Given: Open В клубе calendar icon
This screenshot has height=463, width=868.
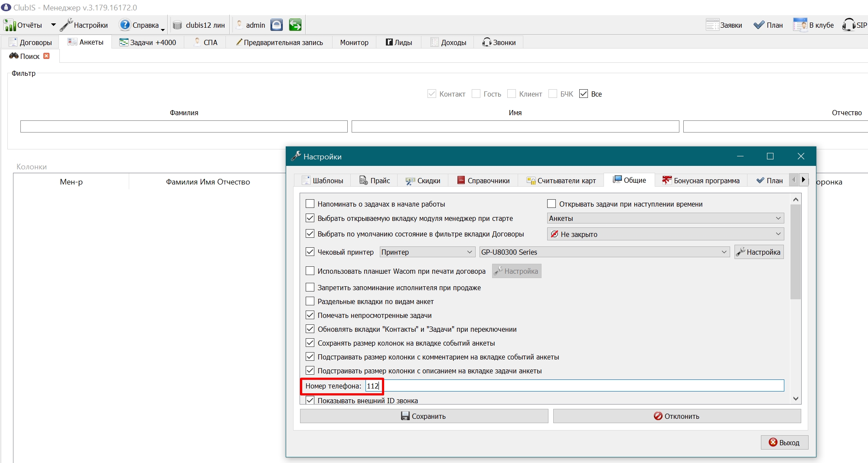Looking at the screenshot, I should tap(800, 25).
